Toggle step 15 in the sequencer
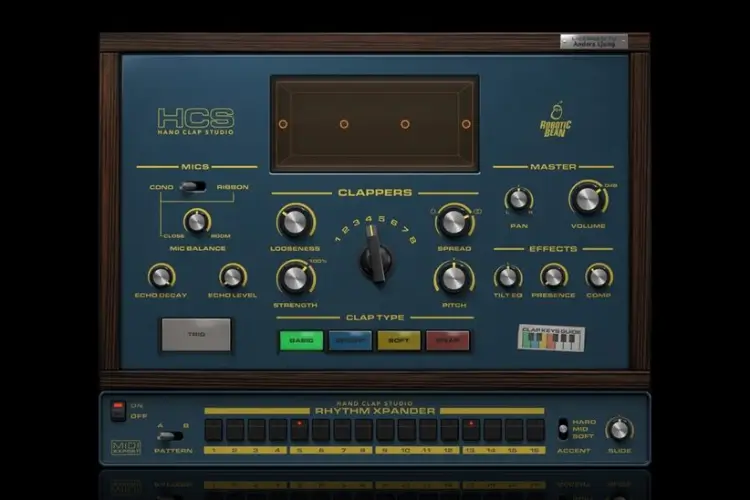The image size is (750, 500). click(514, 430)
